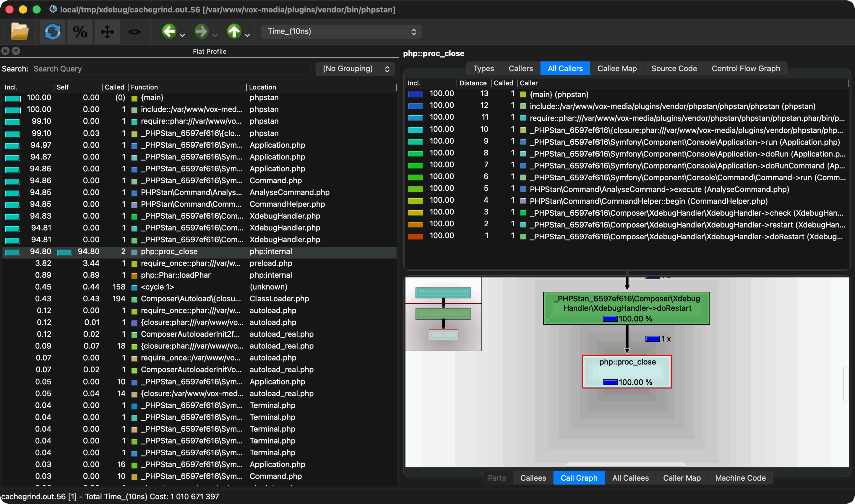Viewport: 855px width, 504px height.
Task: Toggle the relative-to-parent cost button
Action: (107, 32)
